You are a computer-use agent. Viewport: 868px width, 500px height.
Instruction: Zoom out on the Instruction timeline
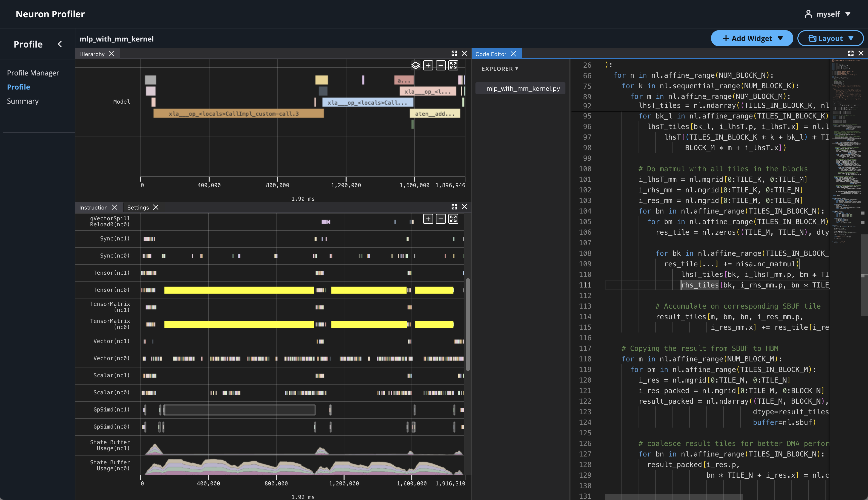[x=441, y=219]
